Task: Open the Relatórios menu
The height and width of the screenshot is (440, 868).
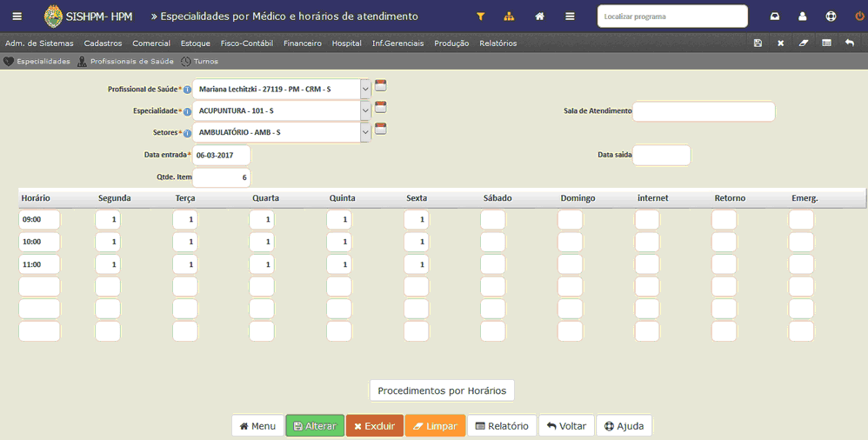Action: click(498, 43)
